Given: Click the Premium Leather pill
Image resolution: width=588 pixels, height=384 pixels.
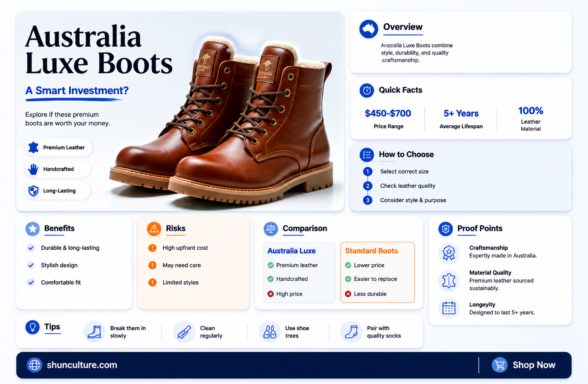Looking at the screenshot, I should 58,148.
